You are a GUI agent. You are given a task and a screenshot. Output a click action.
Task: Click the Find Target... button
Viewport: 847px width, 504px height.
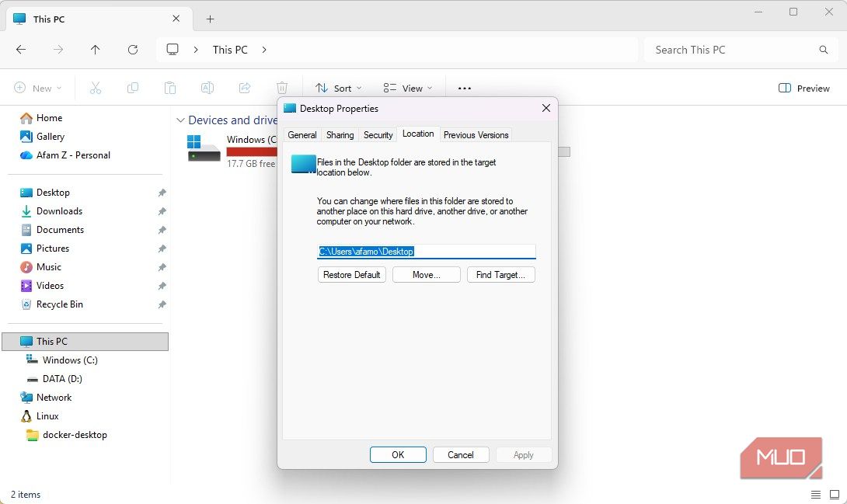[x=500, y=275]
